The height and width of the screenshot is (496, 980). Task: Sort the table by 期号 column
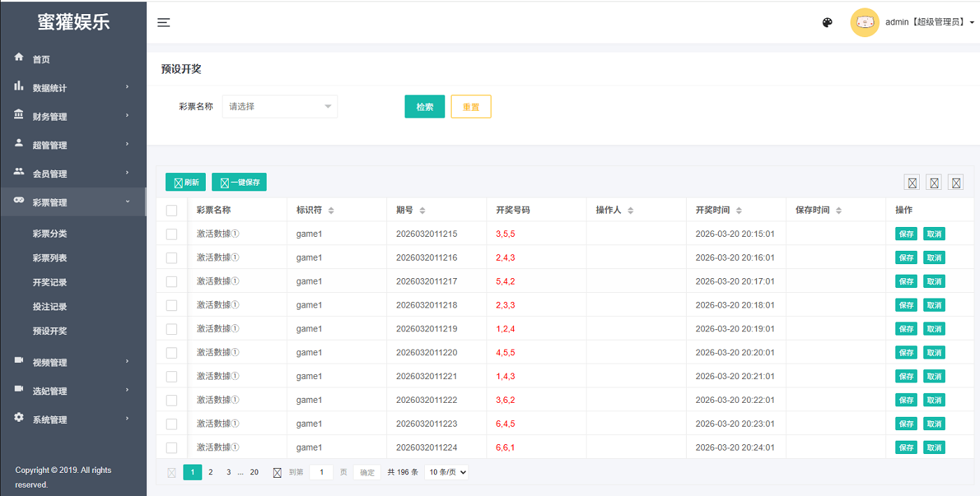[422, 210]
